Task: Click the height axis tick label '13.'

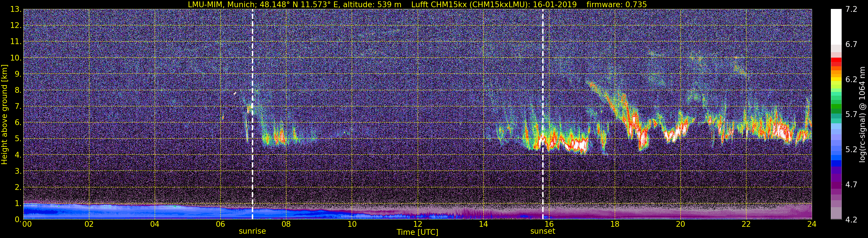Action: coord(16,10)
